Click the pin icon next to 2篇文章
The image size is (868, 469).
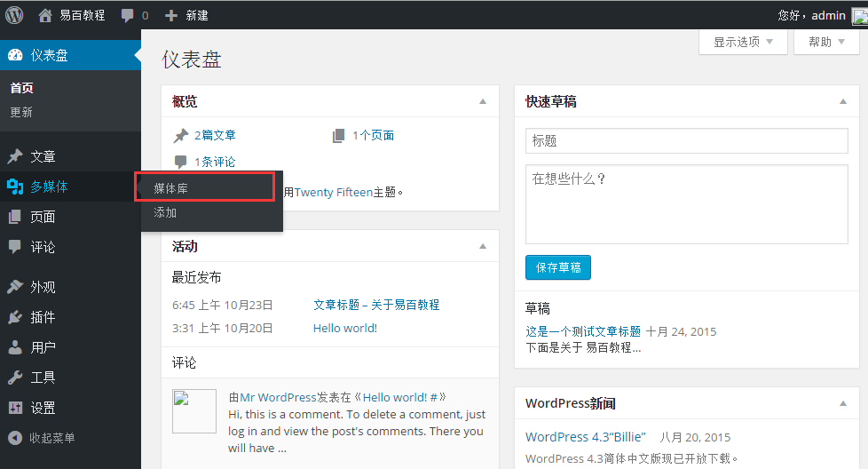(x=181, y=136)
